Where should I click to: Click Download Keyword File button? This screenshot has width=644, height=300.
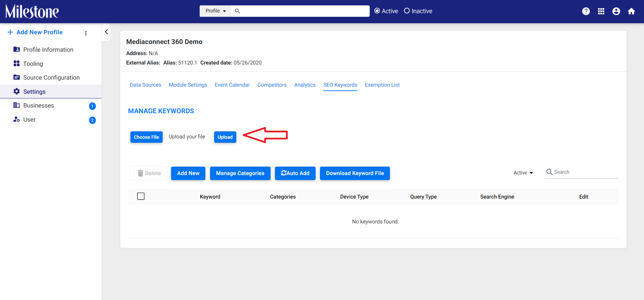tap(355, 173)
